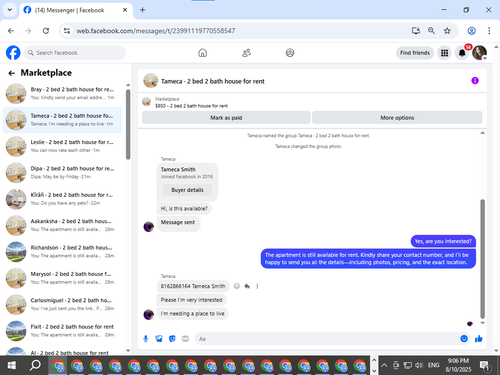The image size is (500, 375).
Task: Open the volume control in tray
Action: 419,365
